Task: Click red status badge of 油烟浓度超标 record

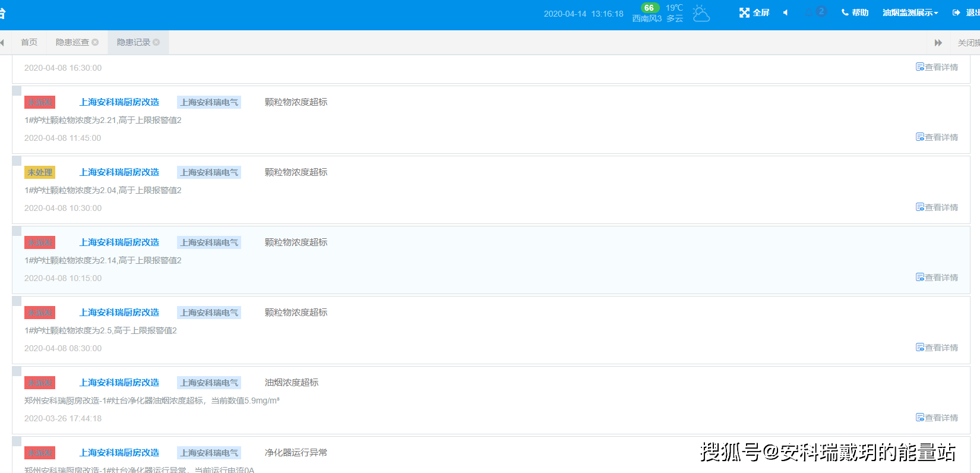Action: [40, 383]
